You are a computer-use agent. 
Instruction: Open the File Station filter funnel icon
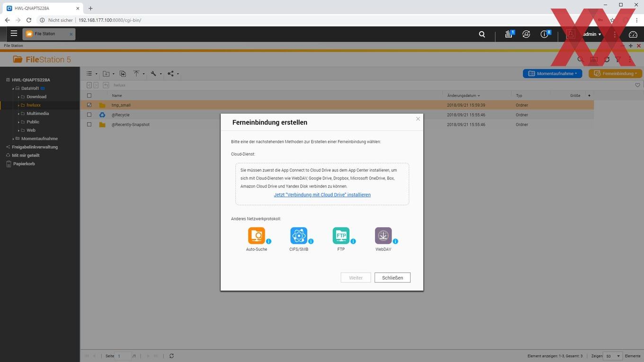point(618,60)
